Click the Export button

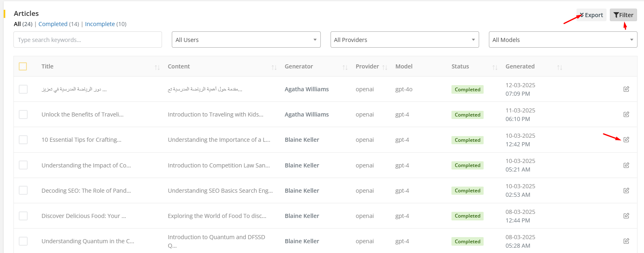click(x=591, y=15)
